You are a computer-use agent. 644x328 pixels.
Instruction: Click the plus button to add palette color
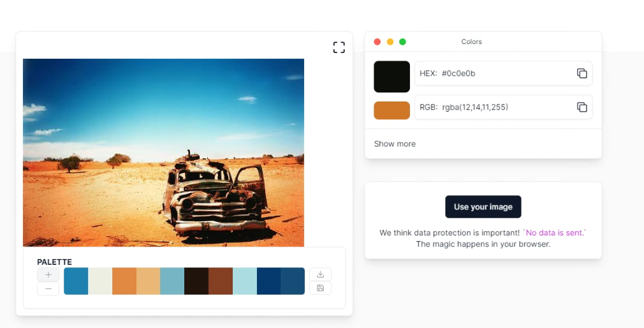[48, 274]
